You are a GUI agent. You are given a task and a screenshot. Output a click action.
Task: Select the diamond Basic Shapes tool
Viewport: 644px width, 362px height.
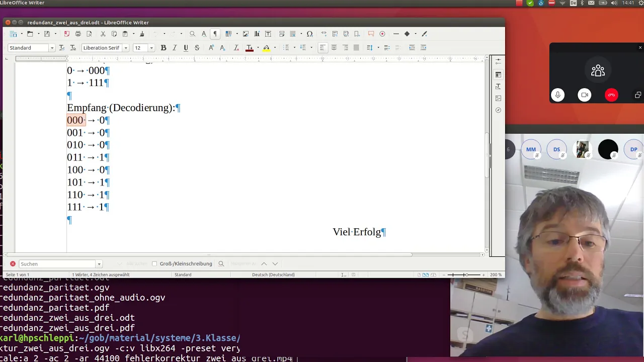(407, 34)
